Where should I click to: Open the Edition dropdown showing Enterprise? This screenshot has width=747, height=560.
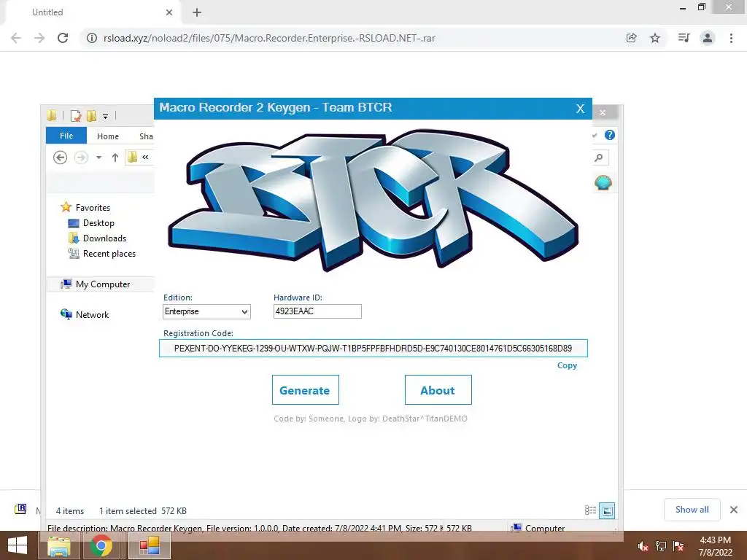tap(206, 311)
